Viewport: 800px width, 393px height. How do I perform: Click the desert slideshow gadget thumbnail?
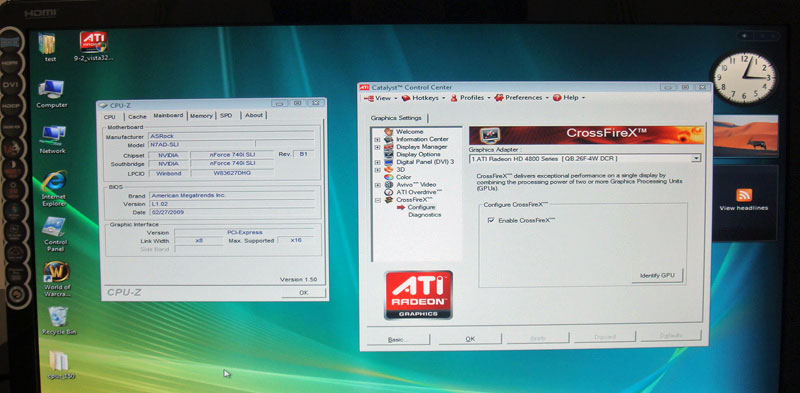tap(745, 135)
